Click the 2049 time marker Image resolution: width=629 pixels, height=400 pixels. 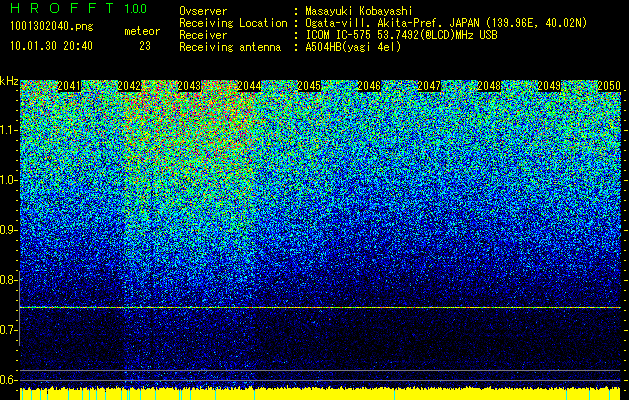tap(549, 86)
